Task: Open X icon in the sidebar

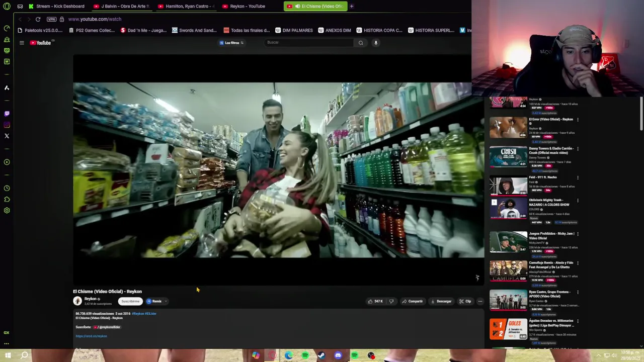Action: point(7,136)
